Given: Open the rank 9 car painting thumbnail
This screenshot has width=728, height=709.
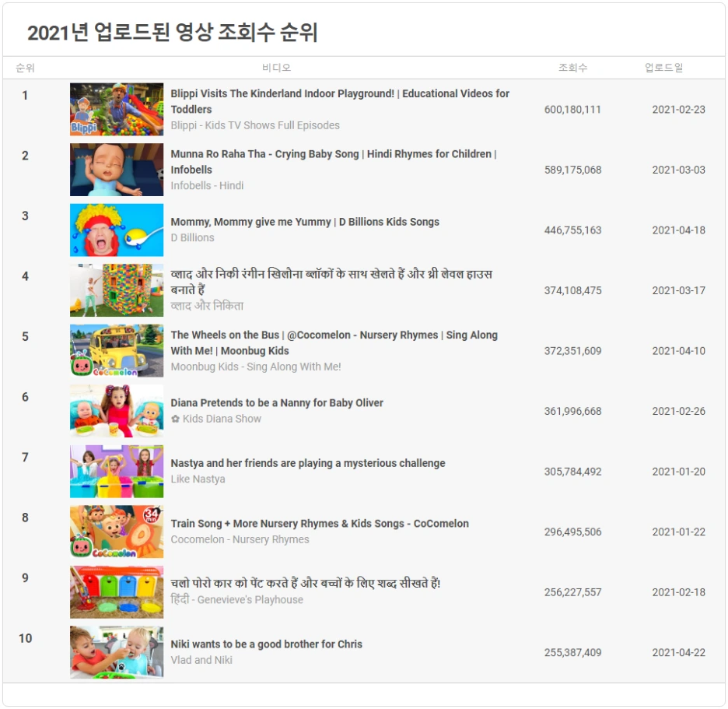Looking at the screenshot, I should tap(117, 592).
